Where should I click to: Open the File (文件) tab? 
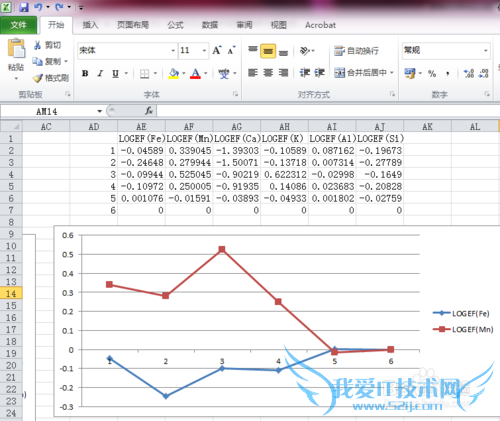tap(18, 25)
